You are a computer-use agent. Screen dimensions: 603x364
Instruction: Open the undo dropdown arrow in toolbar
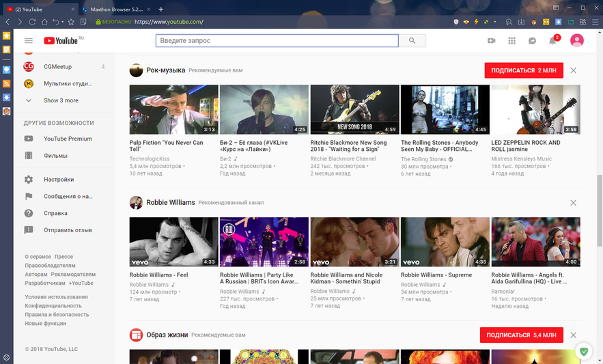coord(61,22)
